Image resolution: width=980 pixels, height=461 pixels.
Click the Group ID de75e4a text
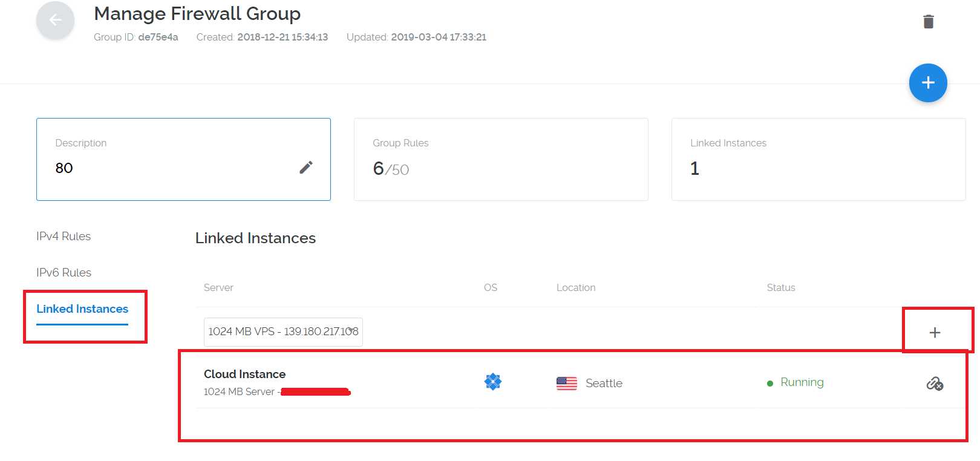pyautogui.click(x=136, y=37)
